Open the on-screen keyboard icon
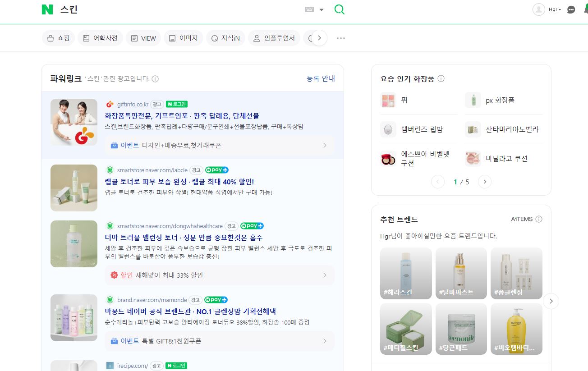The height and width of the screenshot is (371, 588). (x=309, y=9)
